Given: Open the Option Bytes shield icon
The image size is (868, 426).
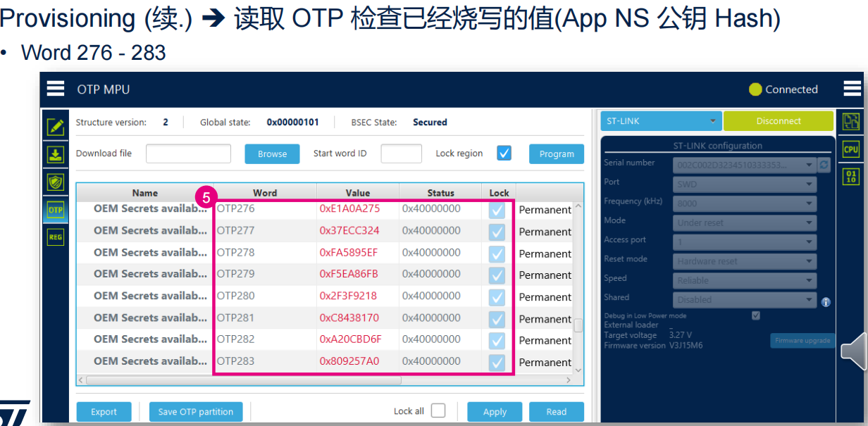Looking at the screenshot, I should 56,182.
